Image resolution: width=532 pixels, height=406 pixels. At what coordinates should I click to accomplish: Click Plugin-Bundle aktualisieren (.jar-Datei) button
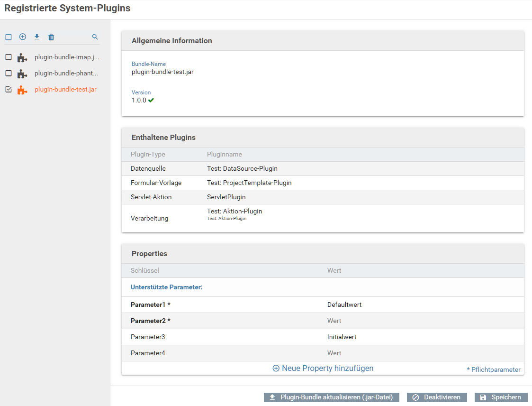tap(331, 397)
